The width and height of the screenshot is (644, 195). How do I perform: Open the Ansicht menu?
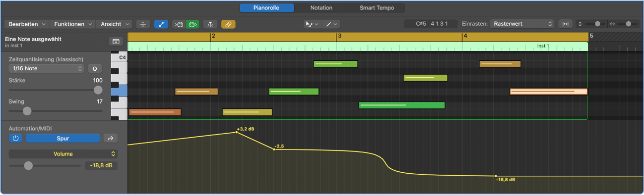pos(115,24)
